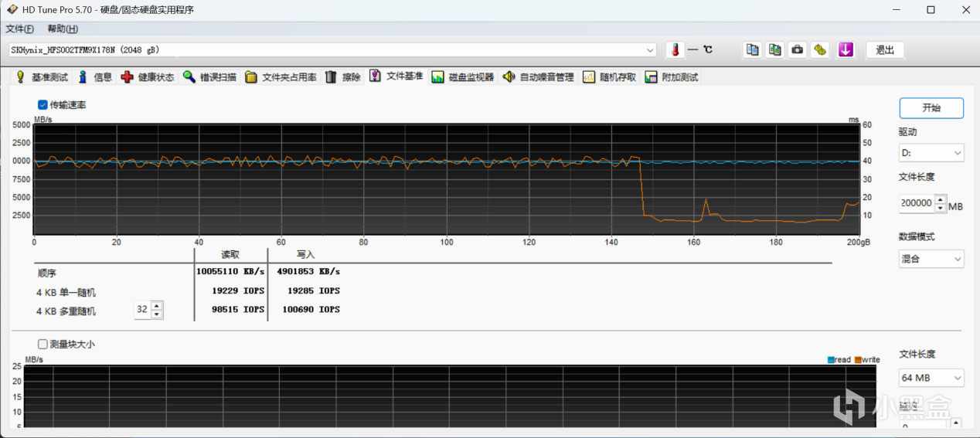Viewport: 980px width, 438px height.
Task: Click the 19229 IOPS read value
Action: point(238,291)
